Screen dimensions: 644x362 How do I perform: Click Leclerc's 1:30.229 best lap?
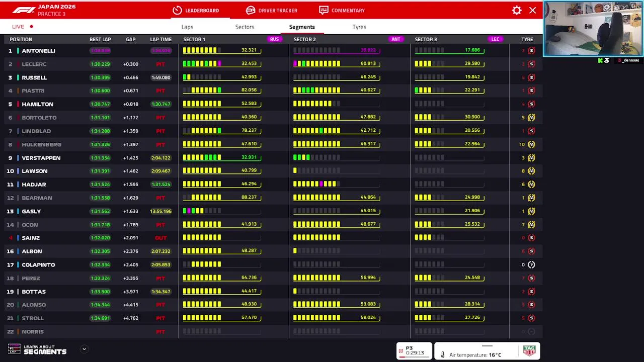pos(100,64)
